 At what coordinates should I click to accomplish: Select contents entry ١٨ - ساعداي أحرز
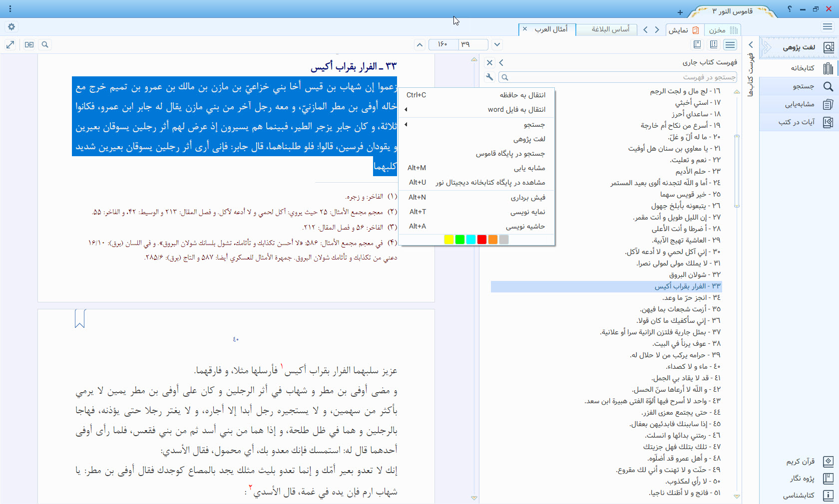pyautogui.click(x=696, y=114)
